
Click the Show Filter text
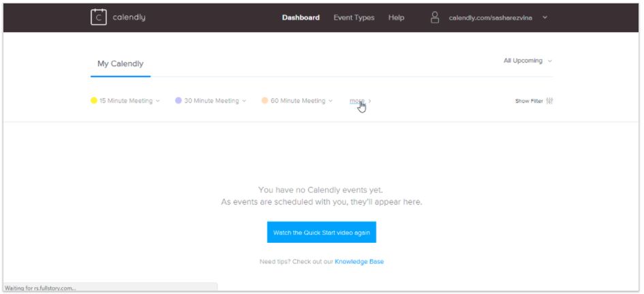529,101
